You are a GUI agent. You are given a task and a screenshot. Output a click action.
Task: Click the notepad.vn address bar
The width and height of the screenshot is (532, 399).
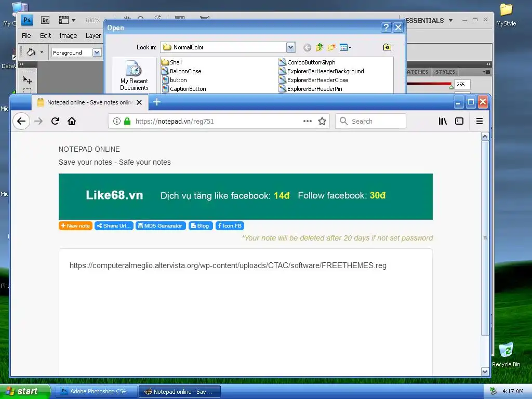pyautogui.click(x=220, y=121)
